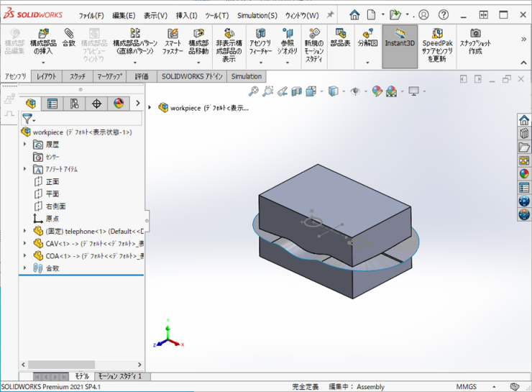Open the DisplayManager color ball tab

[118, 104]
